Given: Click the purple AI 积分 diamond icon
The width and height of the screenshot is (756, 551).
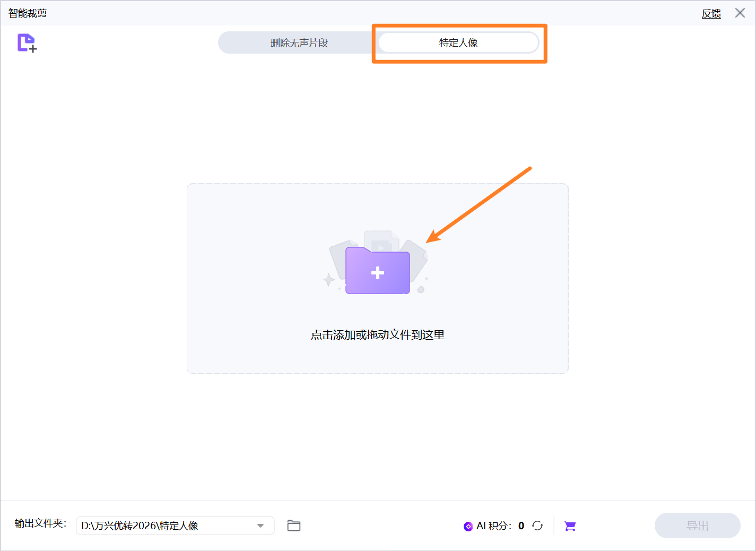Looking at the screenshot, I should pyautogui.click(x=467, y=526).
